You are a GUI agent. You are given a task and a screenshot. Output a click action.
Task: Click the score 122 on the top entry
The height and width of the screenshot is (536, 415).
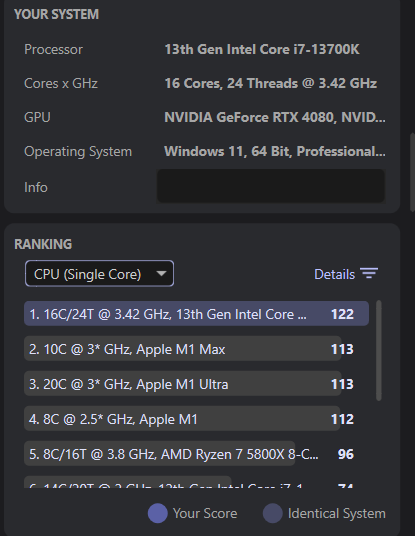(342, 314)
